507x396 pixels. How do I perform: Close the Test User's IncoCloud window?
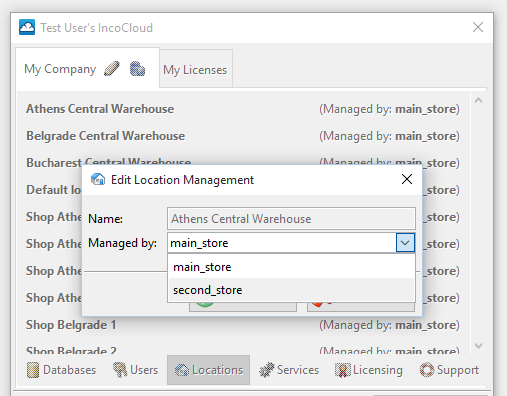(x=478, y=27)
